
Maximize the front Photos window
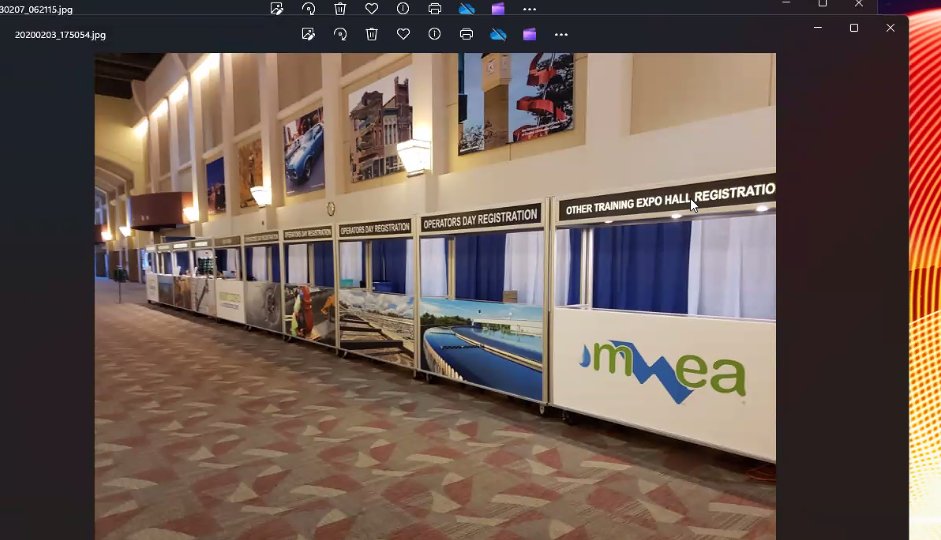coord(854,28)
